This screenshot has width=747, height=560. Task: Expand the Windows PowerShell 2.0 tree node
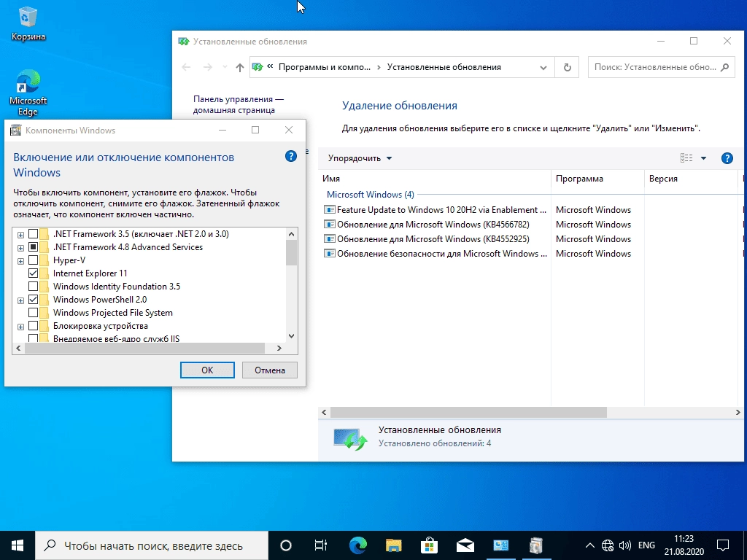(x=20, y=300)
